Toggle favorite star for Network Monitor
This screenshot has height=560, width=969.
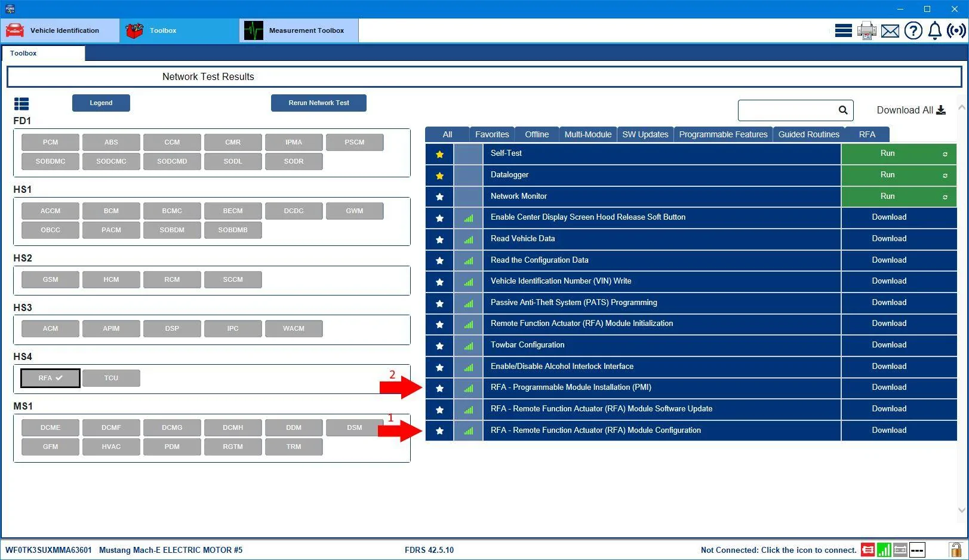[x=440, y=196]
